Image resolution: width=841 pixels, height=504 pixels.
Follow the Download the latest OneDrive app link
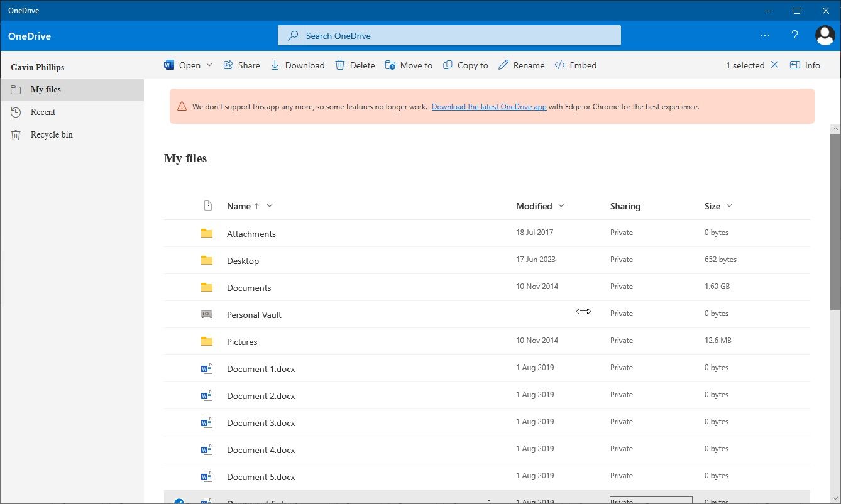click(489, 106)
